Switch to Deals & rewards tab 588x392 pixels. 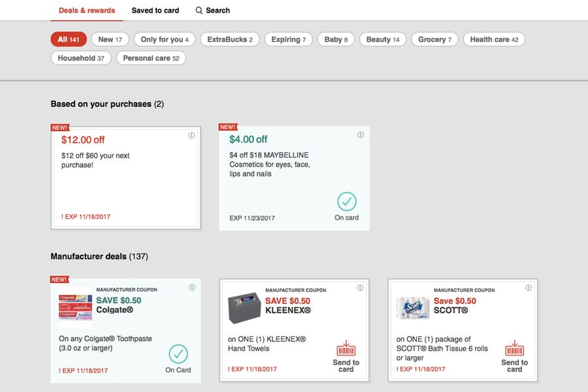87,10
